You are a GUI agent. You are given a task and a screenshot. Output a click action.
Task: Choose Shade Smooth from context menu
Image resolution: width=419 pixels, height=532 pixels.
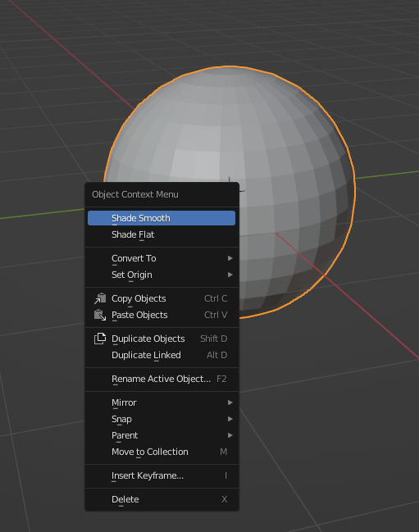162,218
